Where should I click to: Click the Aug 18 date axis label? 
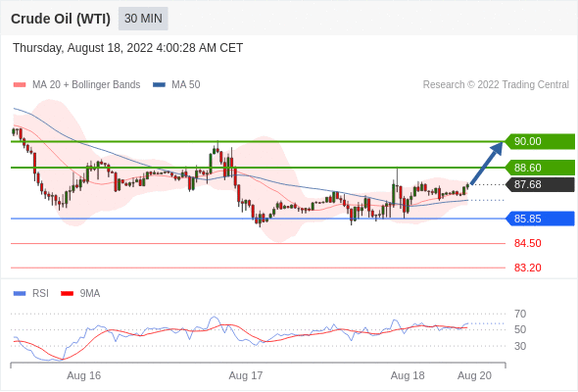[x=408, y=375]
